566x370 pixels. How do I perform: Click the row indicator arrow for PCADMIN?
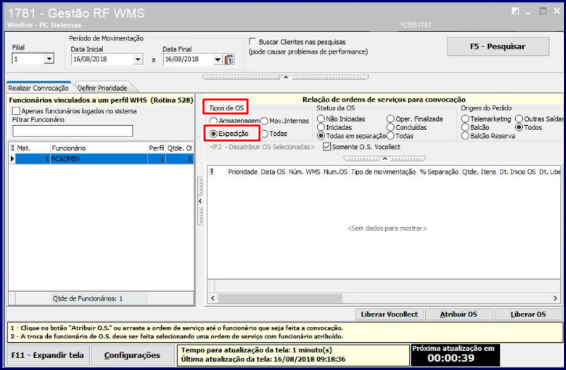pyautogui.click(x=12, y=159)
